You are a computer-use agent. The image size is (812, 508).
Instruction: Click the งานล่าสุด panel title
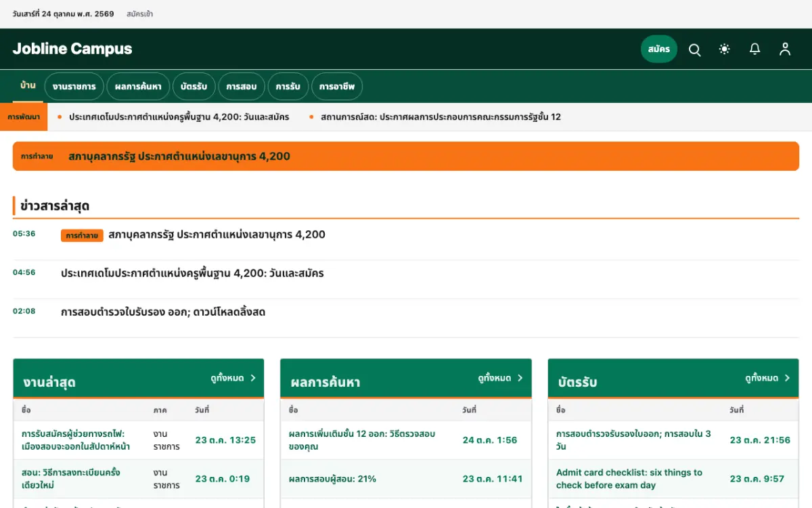pos(49,382)
